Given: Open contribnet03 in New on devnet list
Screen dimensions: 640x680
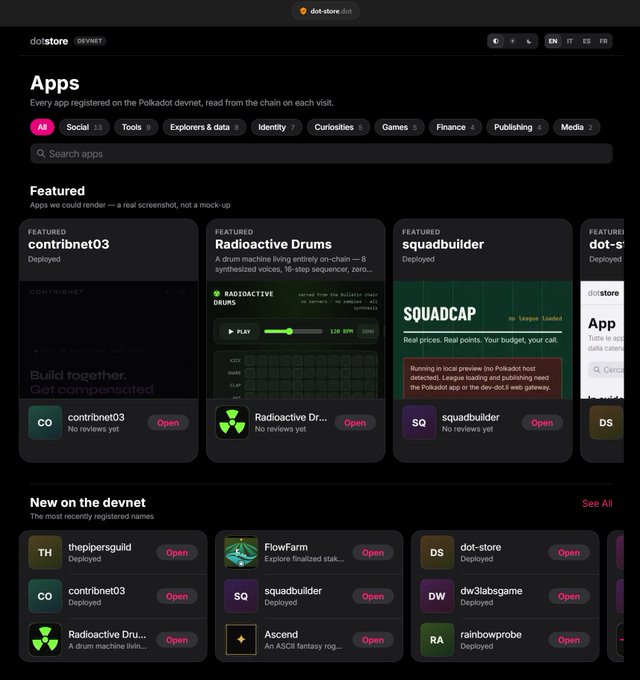Looking at the screenshot, I should (x=177, y=596).
